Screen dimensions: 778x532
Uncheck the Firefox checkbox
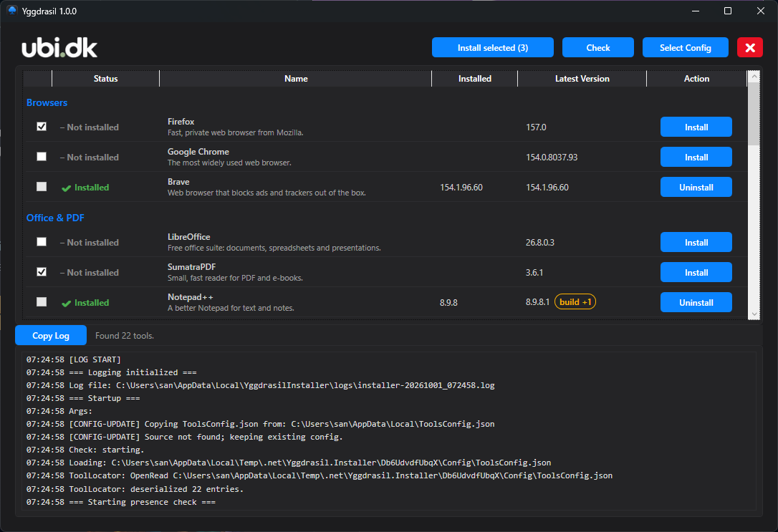click(42, 127)
